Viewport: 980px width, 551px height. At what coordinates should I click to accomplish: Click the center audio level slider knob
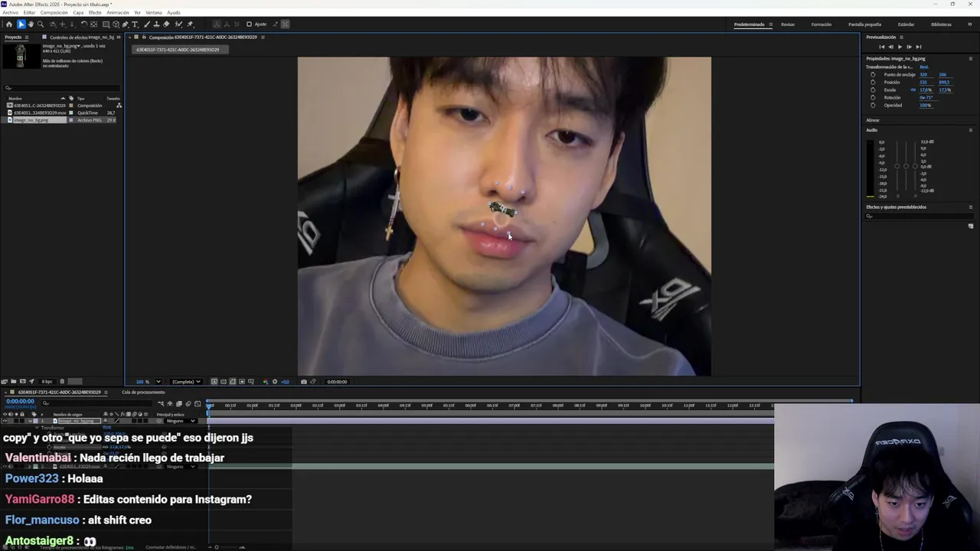pos(906,166)
